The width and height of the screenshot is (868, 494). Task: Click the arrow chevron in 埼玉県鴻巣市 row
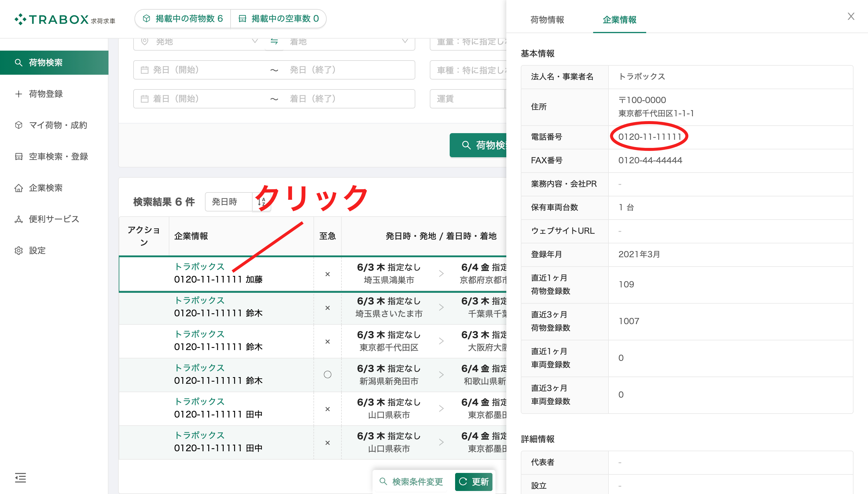(441, 274)
